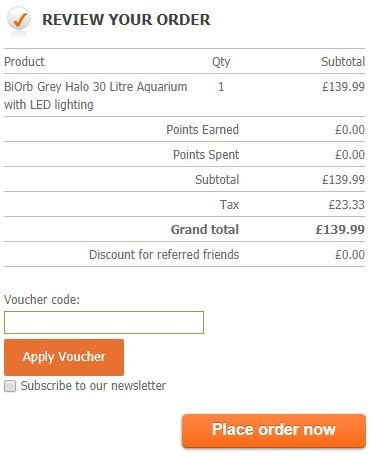Tick the Subscribe to our newsletter checkbox
Screen dimensions: 377x457
[10, 386]
